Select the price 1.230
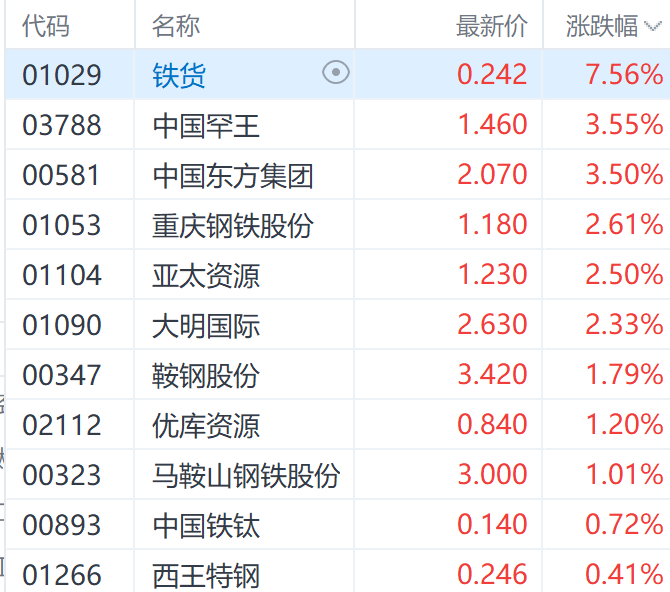 pos(492,274)
